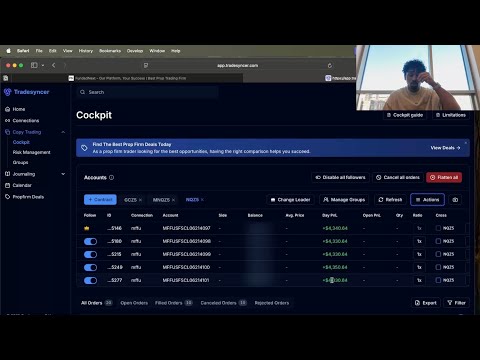This screenshot has width=480, height=360.
Task: Dismiss the prop firm deals banner
Action: click(x=466, y=143)
